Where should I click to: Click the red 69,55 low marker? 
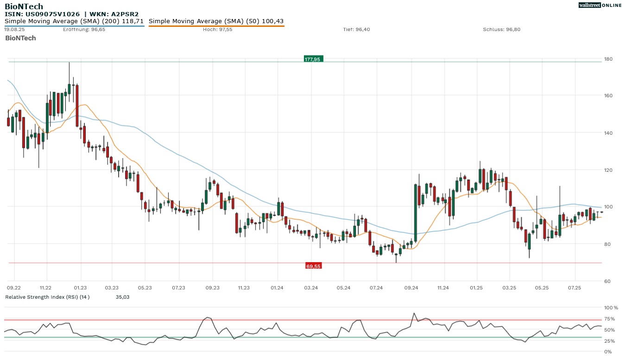[x=314, y=266]
